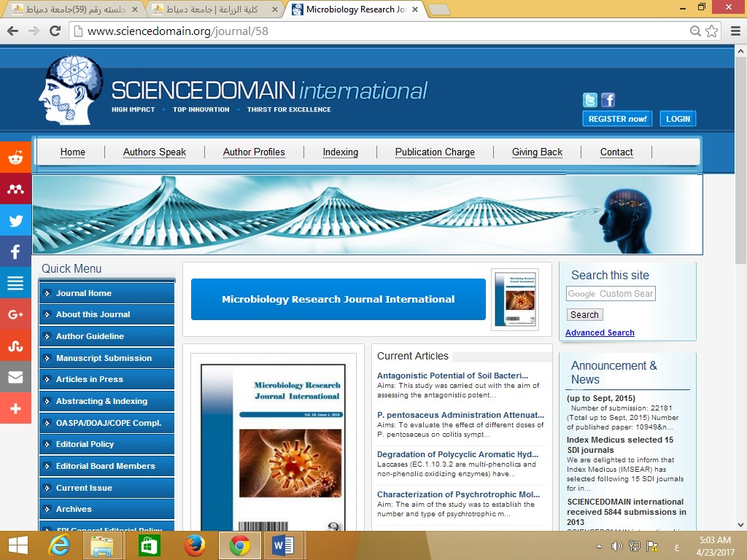Open Manuscript Submission in Quick Menu
Image resolution: width=747 pixels, height=560 pixels.
[107, 358]
